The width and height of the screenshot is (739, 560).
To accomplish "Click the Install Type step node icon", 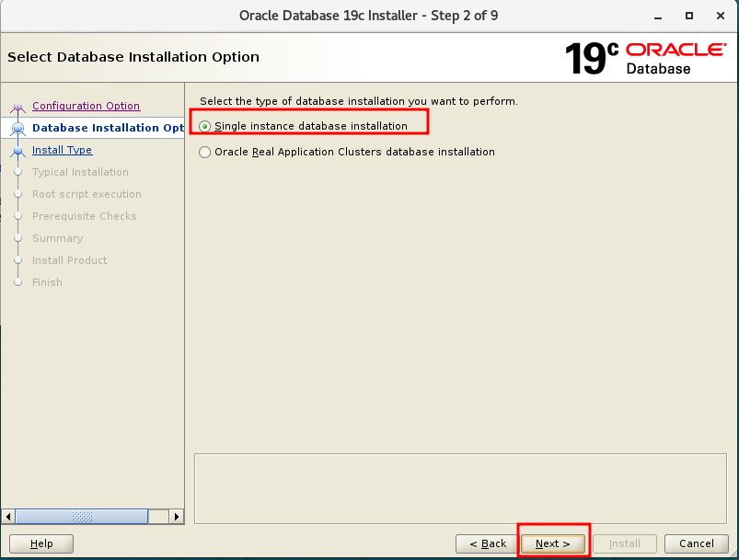I will 17,151.
